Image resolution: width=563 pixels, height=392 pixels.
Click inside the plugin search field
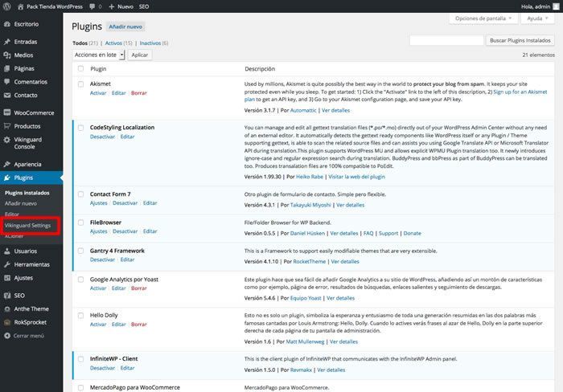pyautogui.click(x=446, y=40)
